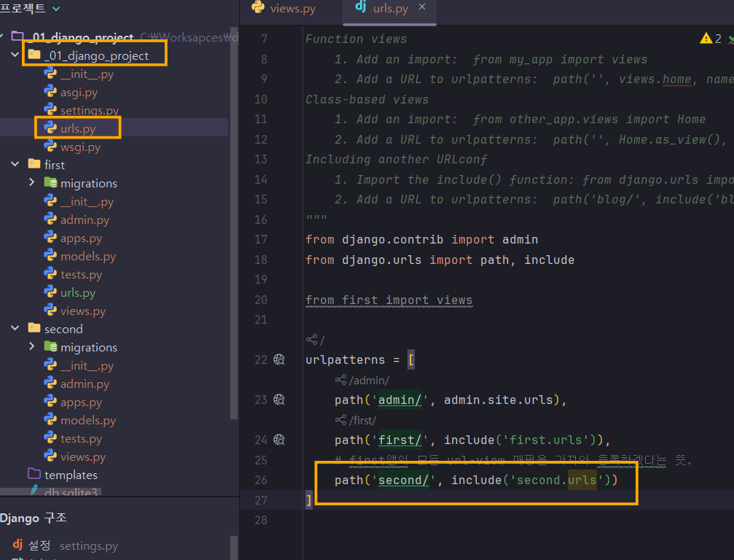
Task: Open tests.py in the first folder
Action: pos(81,275)
